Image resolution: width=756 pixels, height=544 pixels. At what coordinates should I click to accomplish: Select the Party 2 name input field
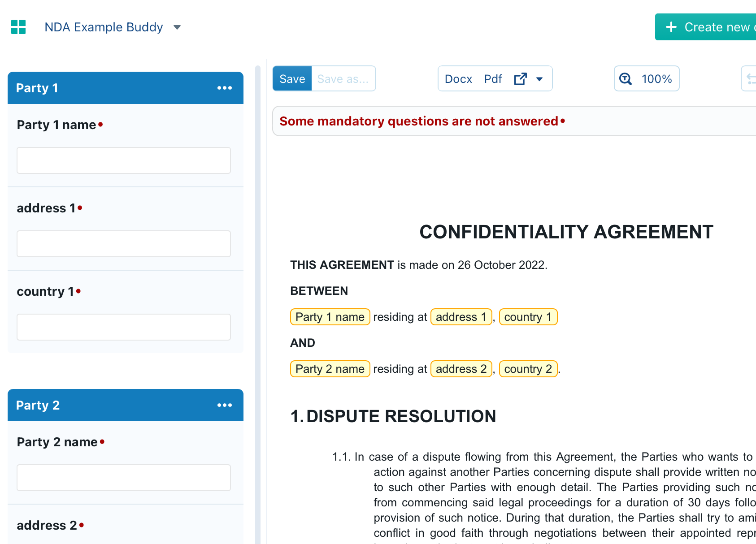124,478
